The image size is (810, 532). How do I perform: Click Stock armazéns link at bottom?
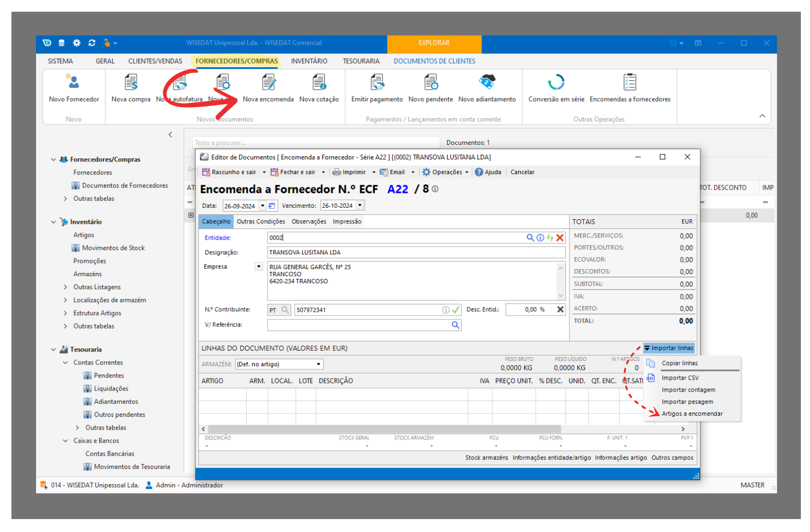pyautogui.click(x=486, y=458)
